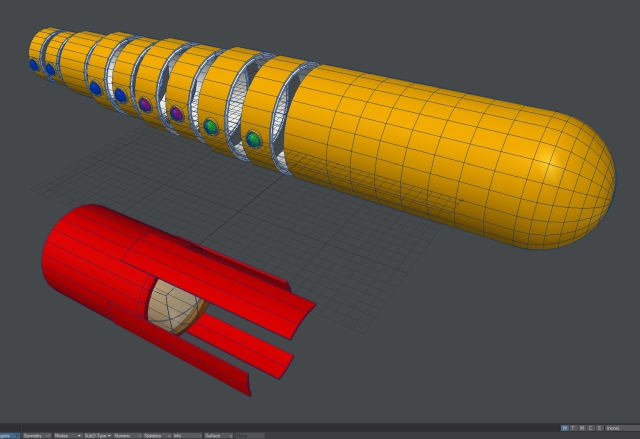Select the M morph map button

583,428
